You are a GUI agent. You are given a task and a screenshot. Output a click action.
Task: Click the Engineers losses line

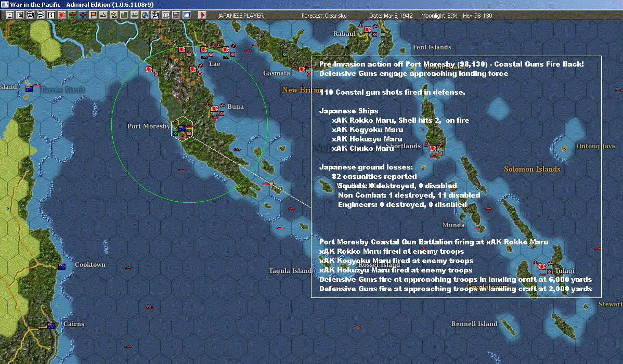pos(402,205)
